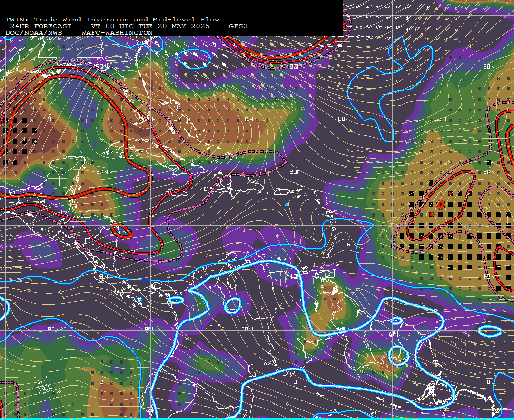Image resolution: width=514 pixels, height=420 pixels.
Task: Click the '90W' label in the upper longitude row
Action: [53, 119]
